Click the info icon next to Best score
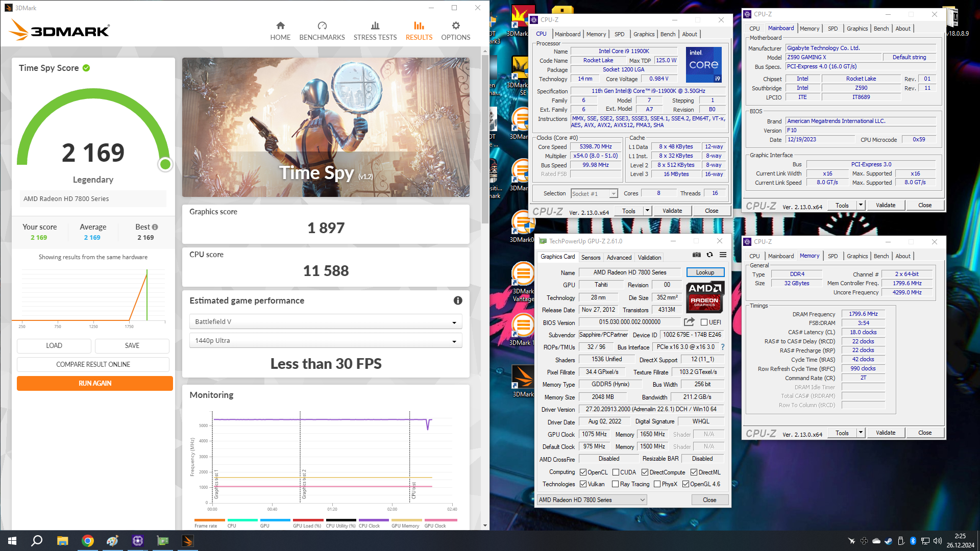This screenshot has width=980, height=551. pyautogui.click(x=155, y=227)
